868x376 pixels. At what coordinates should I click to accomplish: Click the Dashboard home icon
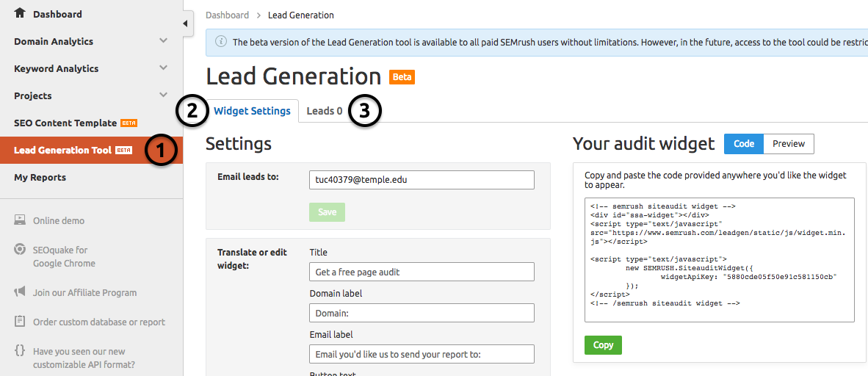click(x=20, y=13)
